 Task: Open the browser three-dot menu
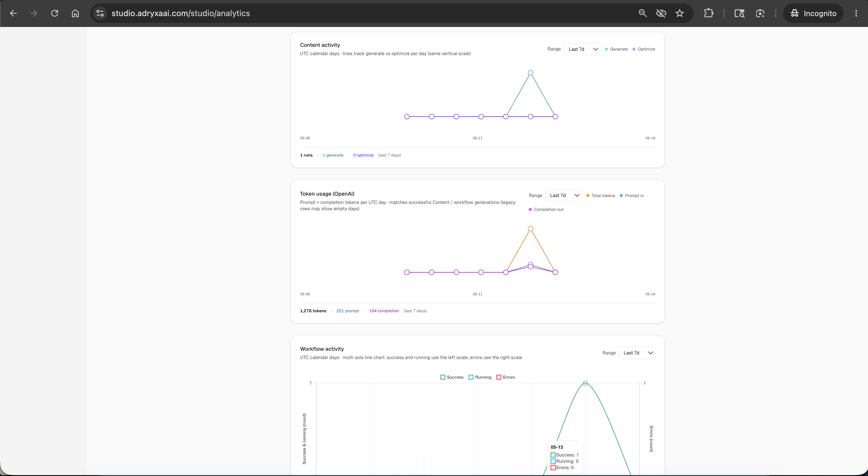tap(856, 14)
